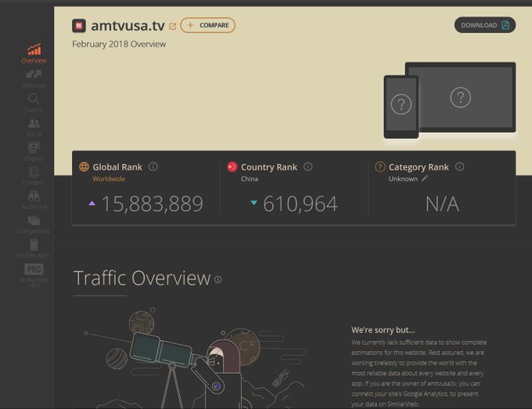Viewport: 532px width, 409px height.
Task: Open the Search section icon
Action: coord(34,102)
